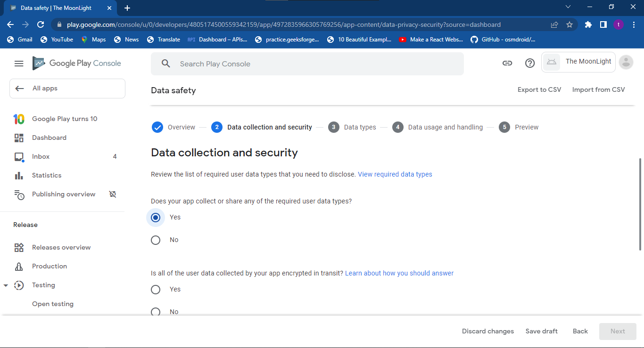This screenshot has width=644, height=348.
Task: Click the browser address bar
Action: tap(302, 24)
